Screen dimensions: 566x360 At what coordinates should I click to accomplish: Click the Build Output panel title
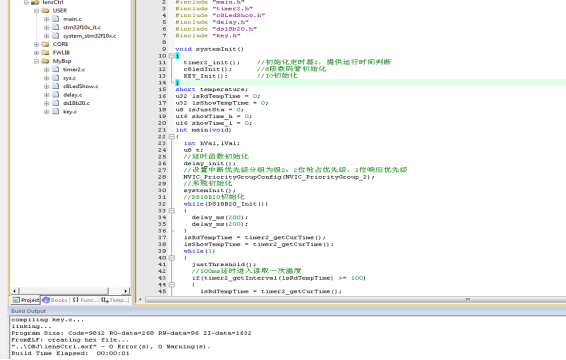click(29, 311)
